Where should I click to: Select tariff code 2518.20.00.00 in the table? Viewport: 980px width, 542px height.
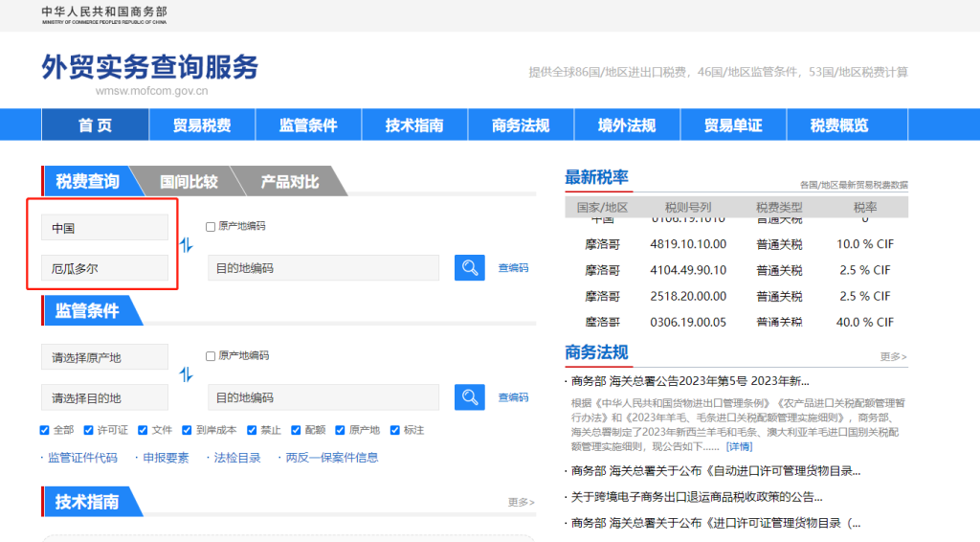tap(688, 296)
